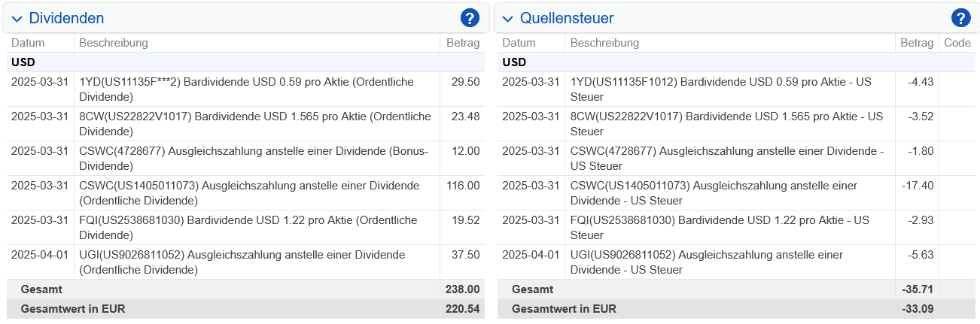The height and width of the screenshot is (324, 980).
Task: Select Datum column header in Dividenden
Action: click(28, 43)
